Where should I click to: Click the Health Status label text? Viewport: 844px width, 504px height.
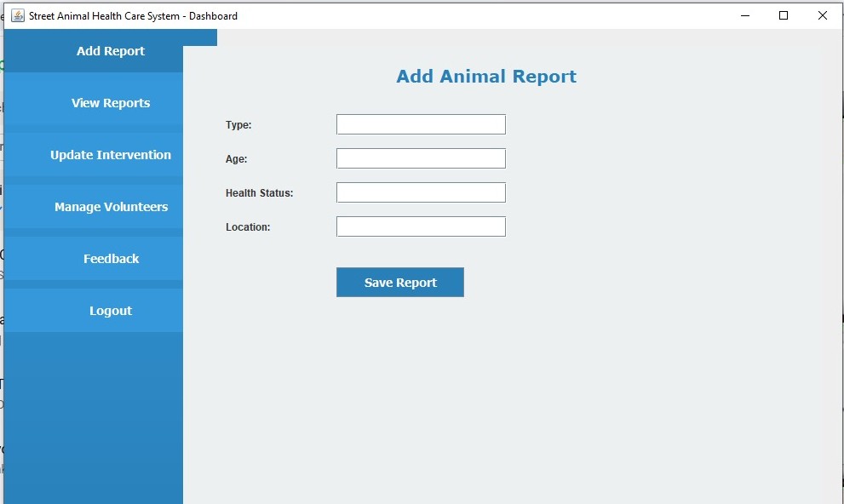[x=260, y=192]
